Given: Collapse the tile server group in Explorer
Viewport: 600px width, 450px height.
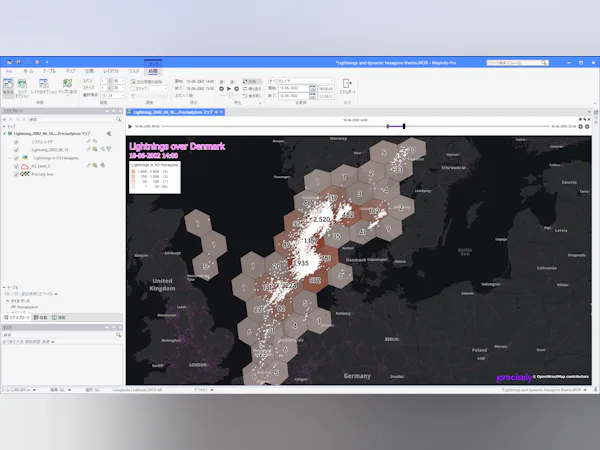Looking at the screenshot, I should 7,301.
